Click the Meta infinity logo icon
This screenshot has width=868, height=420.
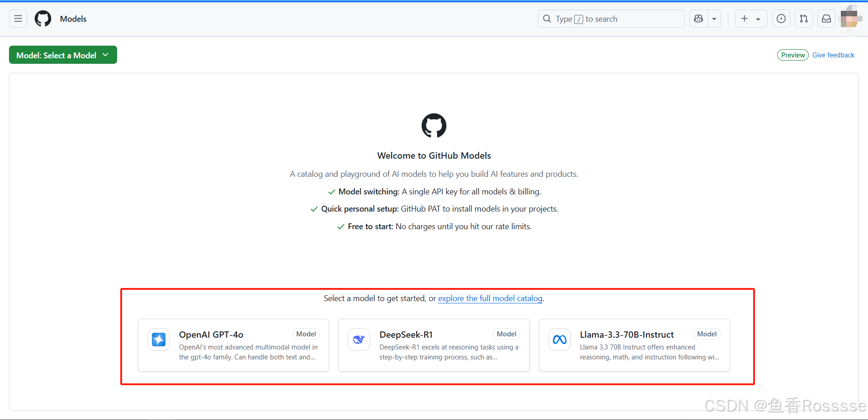tap(560, 340)
